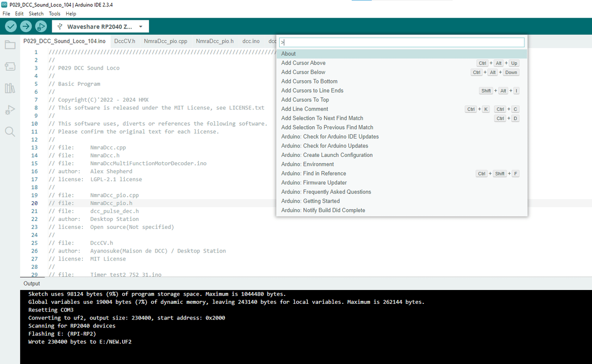
Task: Click the 'Wrote 230400 bytes to E:/NEW.UF2' line
Action: tap(80, 341)
